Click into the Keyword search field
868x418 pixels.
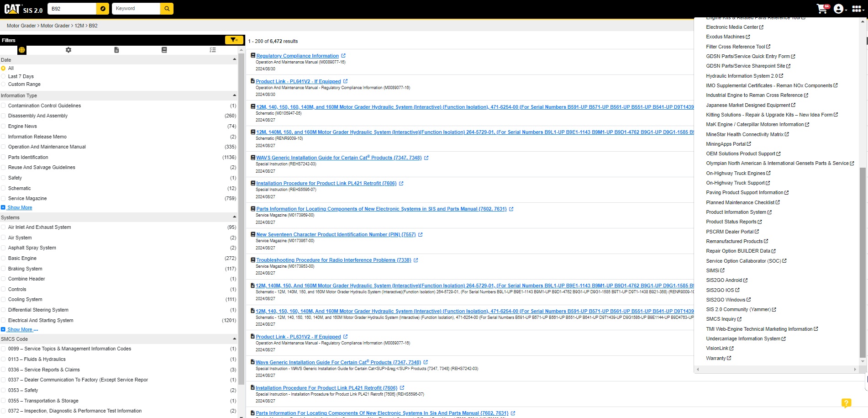pyautogui.click(x=136, y=9)
